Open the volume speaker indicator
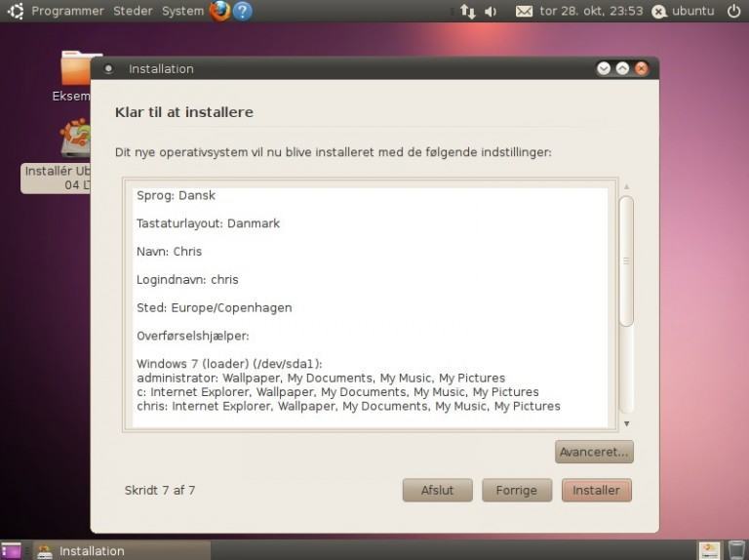Screen dimensions: 749x560 pyautogui.click(x=491, y=11)
